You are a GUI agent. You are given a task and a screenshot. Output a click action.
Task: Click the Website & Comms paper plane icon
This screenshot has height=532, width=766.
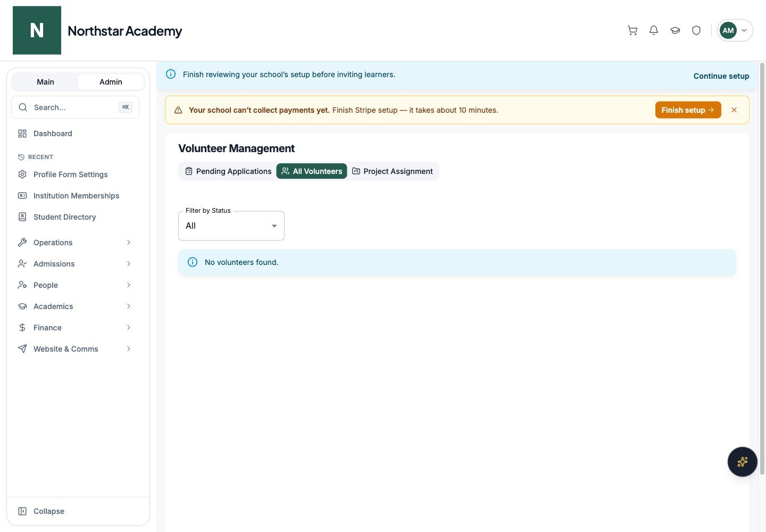tap(22, 349)
